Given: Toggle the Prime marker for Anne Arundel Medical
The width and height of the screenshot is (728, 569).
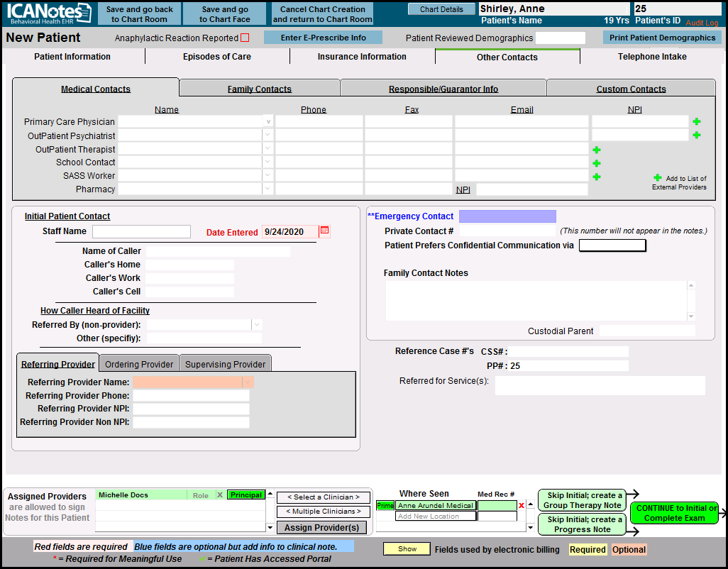Looking at the screenshot, I should (385, 506).
